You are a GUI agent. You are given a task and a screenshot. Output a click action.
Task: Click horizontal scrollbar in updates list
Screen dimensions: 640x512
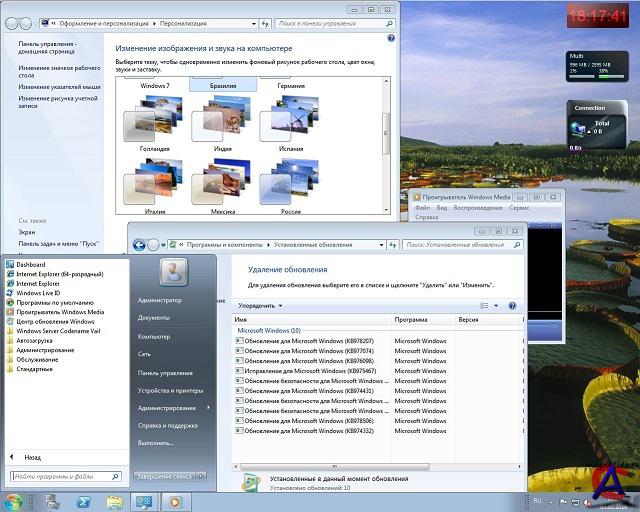pos(335,466)
